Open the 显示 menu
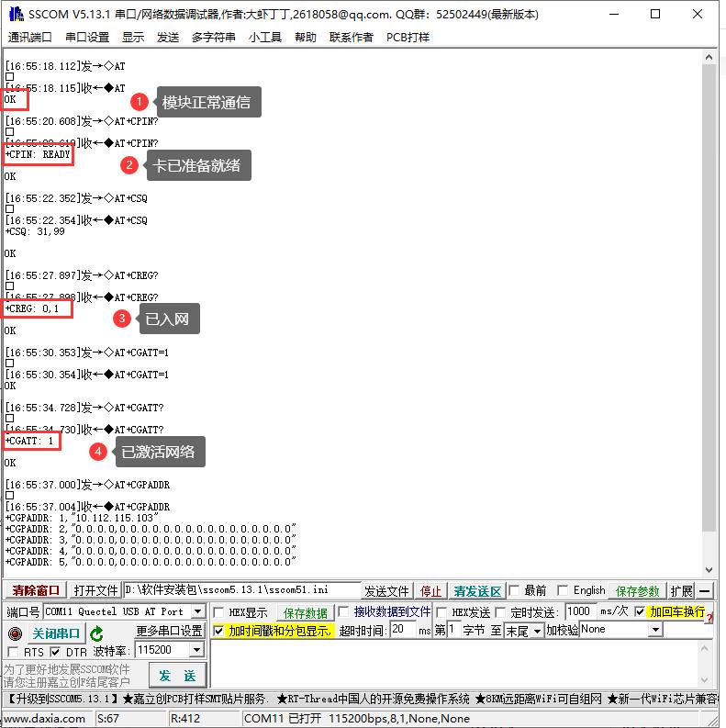Viewport: 726px width, 728px height. (x=133, y=37)
